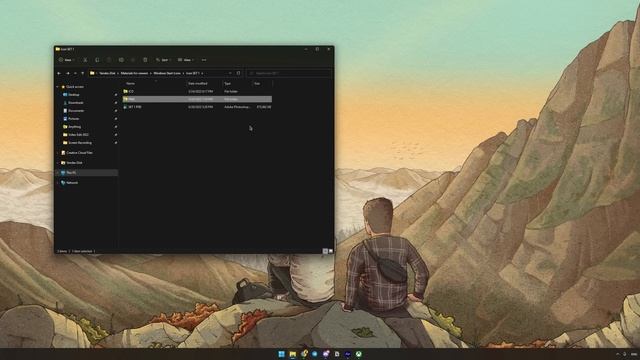Click the Rename icon in Explorer toolbar
The width and height of the screenshot is (640, 360).
(121, 60)
